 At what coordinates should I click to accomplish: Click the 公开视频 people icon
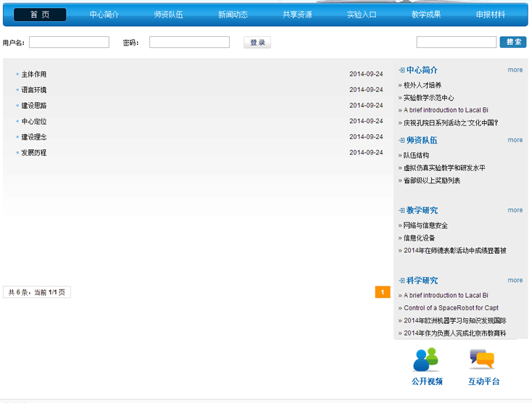point(426,360)
